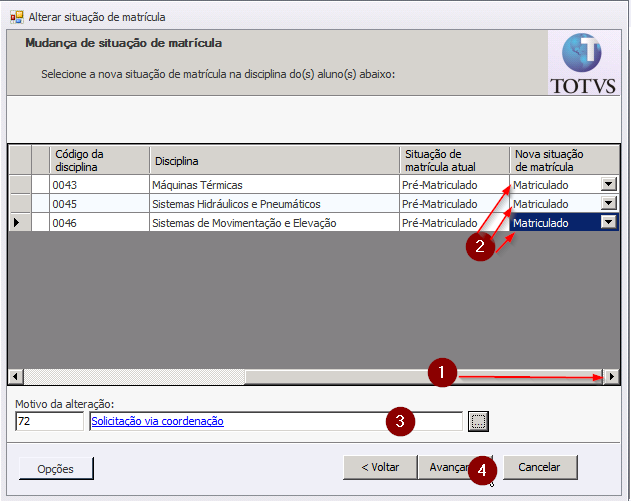Image resolution: width=631 pixels, height=501 pixels.
Task: Open the Motivo lookup browse button
Action: pos(478,422)
